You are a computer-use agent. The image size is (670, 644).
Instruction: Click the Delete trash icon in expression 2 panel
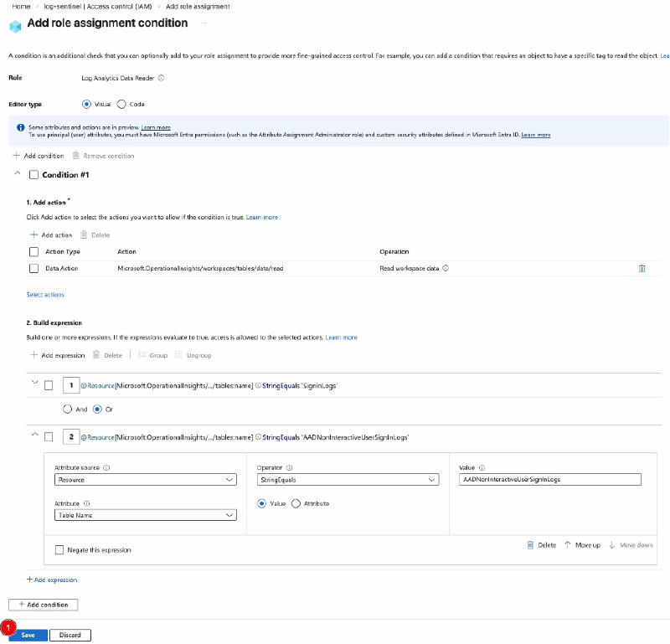coord(530,544)
